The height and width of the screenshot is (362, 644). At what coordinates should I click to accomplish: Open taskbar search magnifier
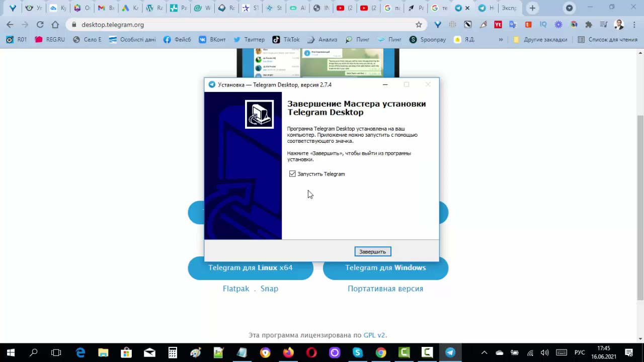(x=34, y=353)
